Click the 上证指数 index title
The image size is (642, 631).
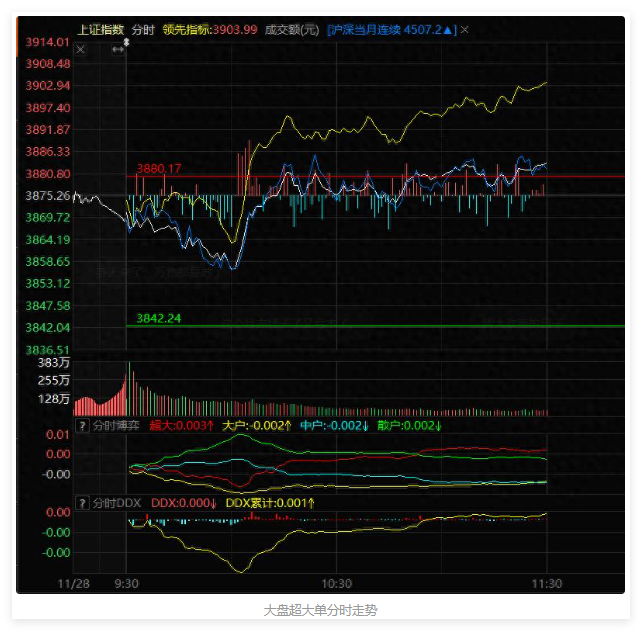(103, 30)
